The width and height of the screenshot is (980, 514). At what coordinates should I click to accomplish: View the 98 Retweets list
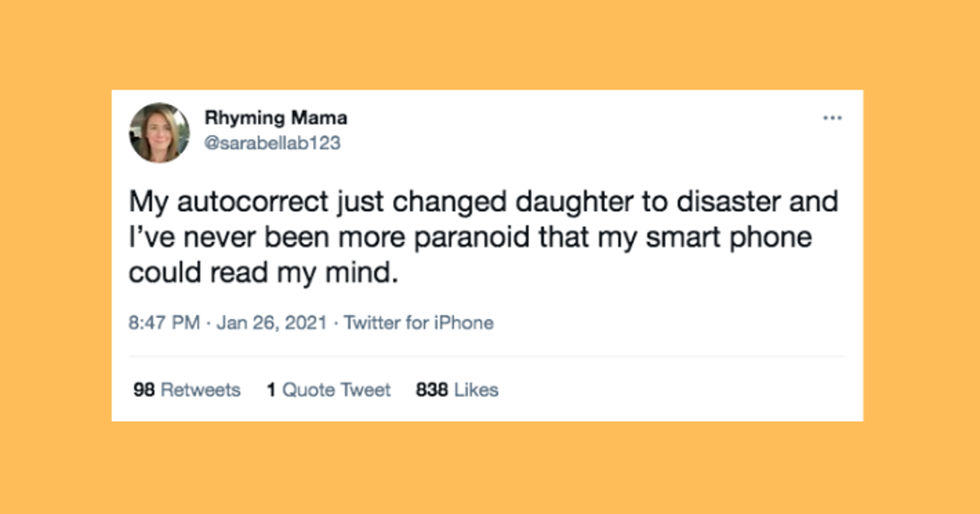pos(187,390)
